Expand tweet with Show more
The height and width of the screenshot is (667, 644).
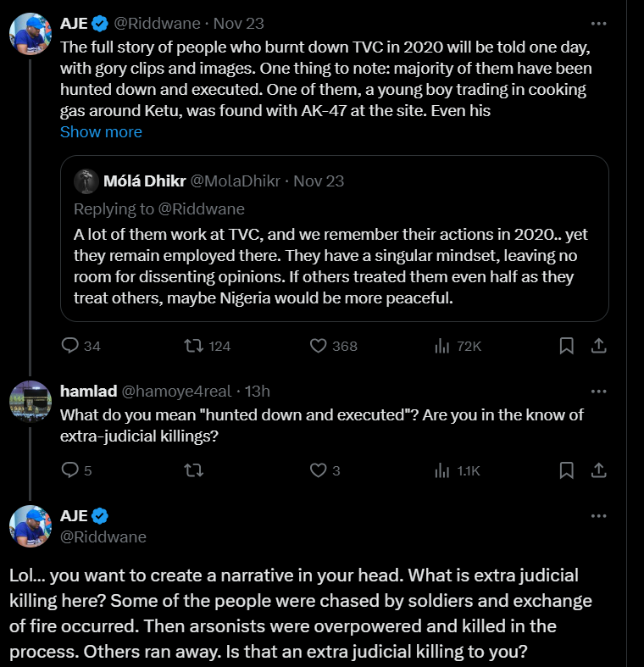pos(101,132)
